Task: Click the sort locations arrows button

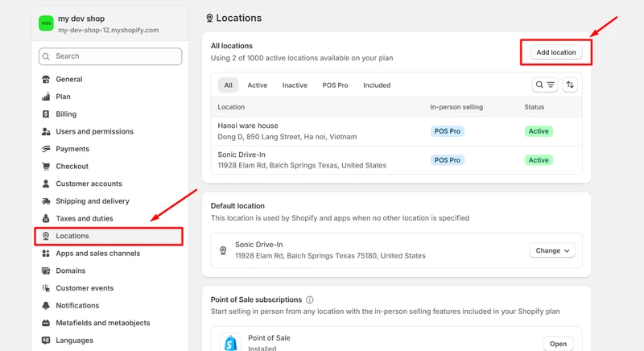Action: click(x=570, y=85)
